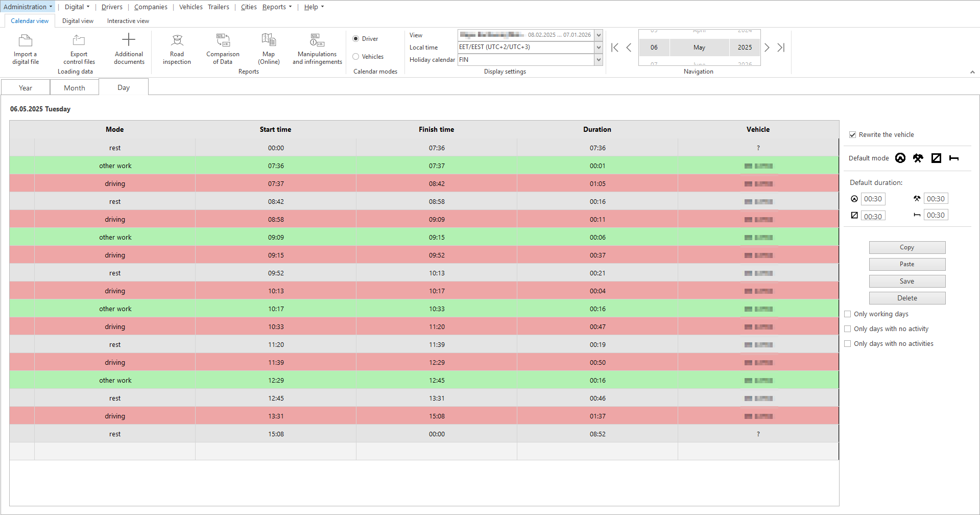Screen dimensions: 980x515
Task: Switch to the Month tab
Action: pos(75,88)
